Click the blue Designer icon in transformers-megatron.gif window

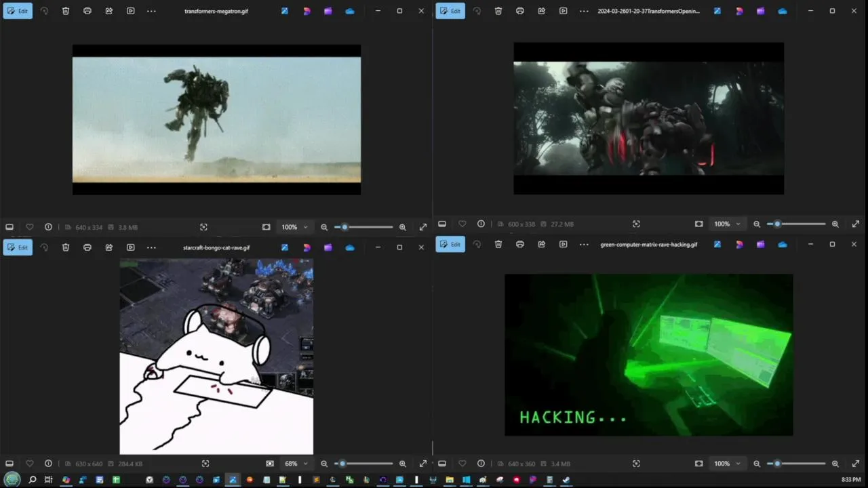[x=285, y=11]
